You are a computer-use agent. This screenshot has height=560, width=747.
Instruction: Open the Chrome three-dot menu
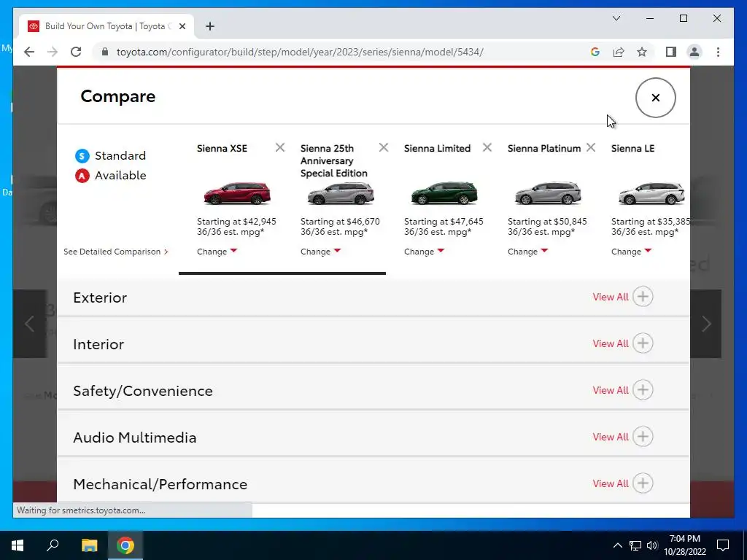[718, 52]
